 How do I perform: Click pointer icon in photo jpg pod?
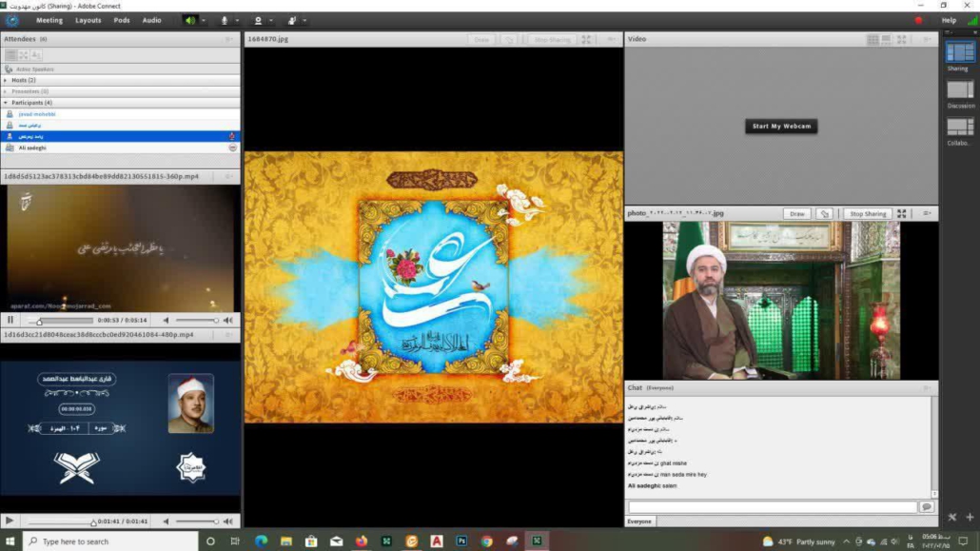pyautogui.click(x=824, y=213)
